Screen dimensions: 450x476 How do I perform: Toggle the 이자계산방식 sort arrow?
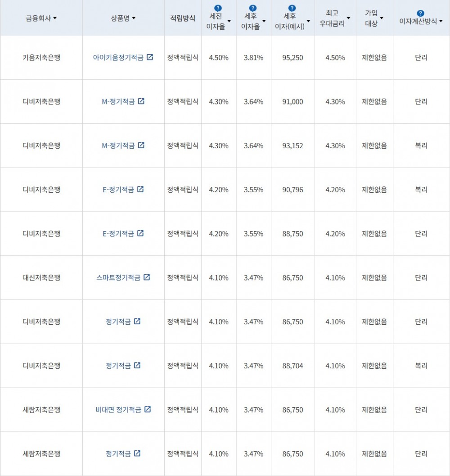tap(441, 21)
